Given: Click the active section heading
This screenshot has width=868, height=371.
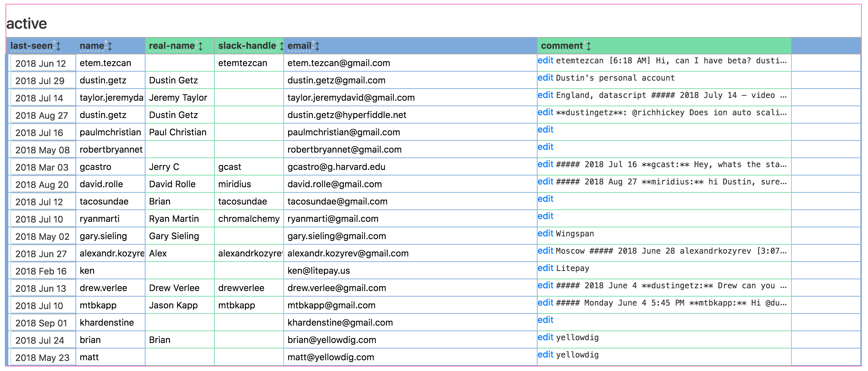Looking at the screenshot, I should pos(27,24).
